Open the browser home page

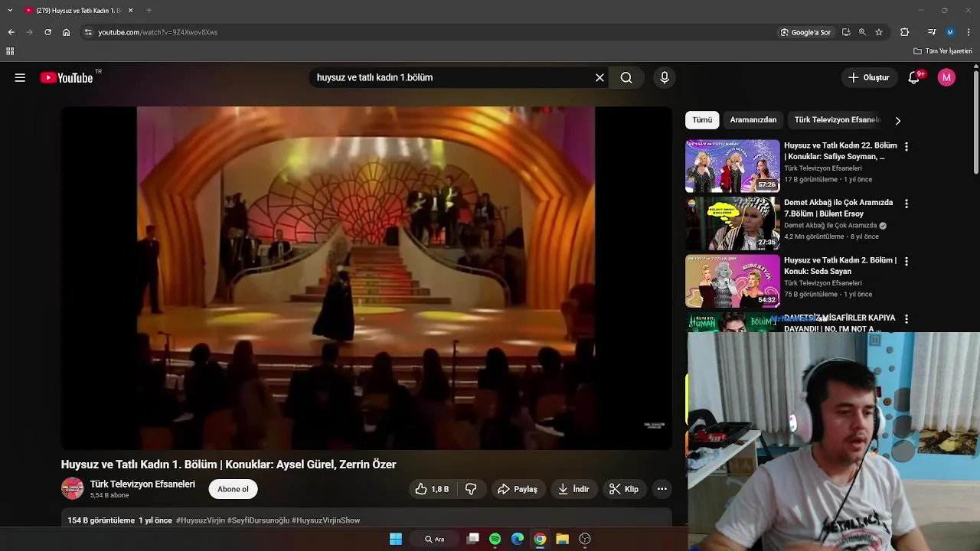coord(67,32)
